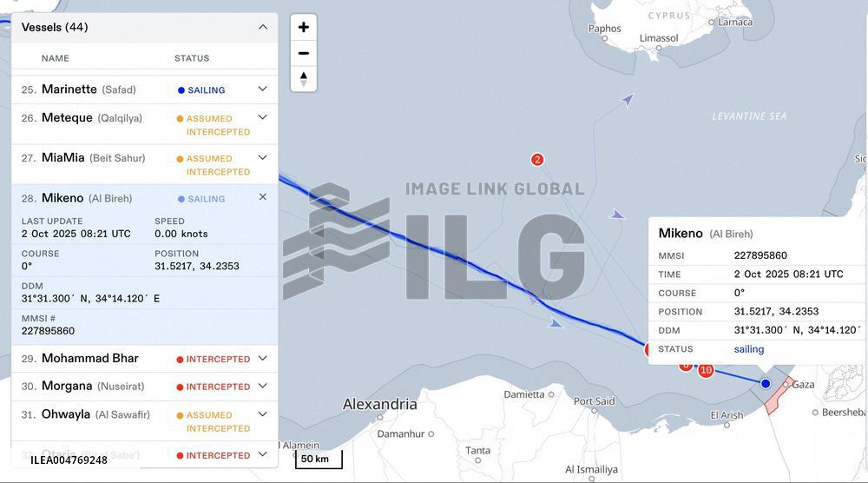868x483 pixels.
Task: Expand the Meteque vessel details
Action: click(x=263, y=117)
